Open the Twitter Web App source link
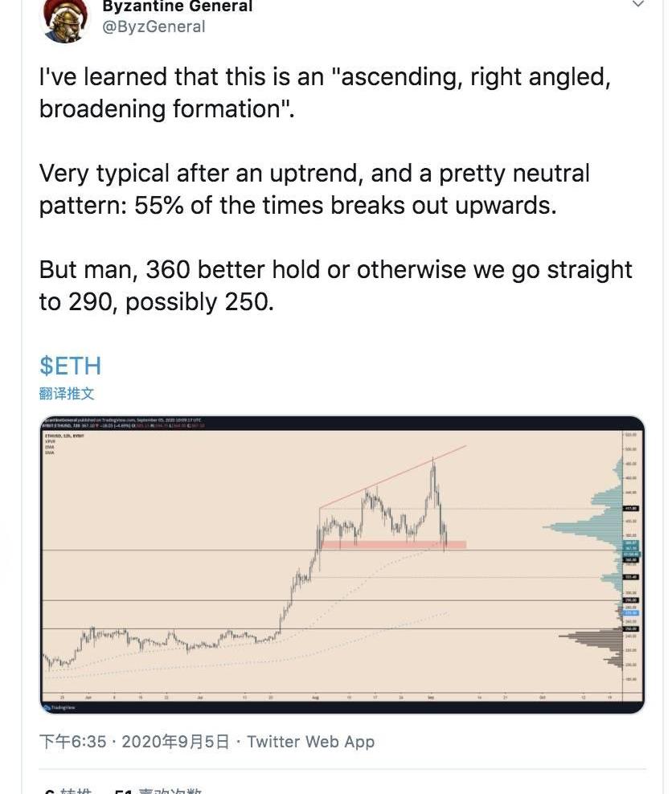 click(311, 741)
